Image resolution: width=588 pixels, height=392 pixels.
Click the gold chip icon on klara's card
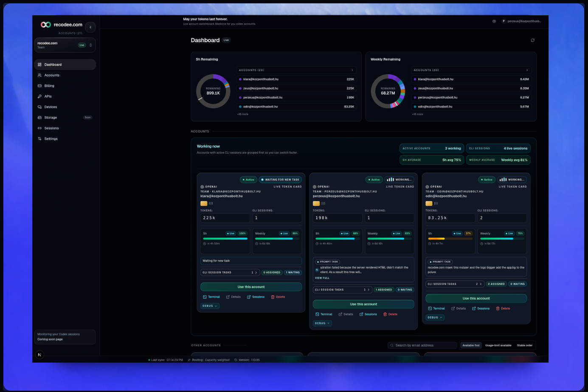[204, 203]
